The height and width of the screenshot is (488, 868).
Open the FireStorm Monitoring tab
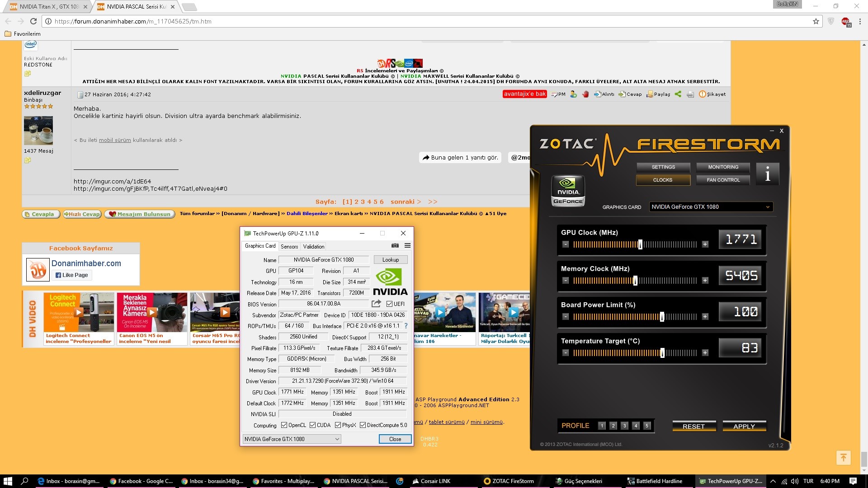[x=723, y=167]
